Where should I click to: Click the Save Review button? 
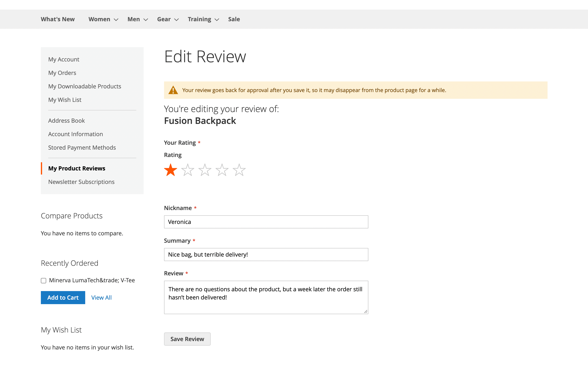click(187, 339)
